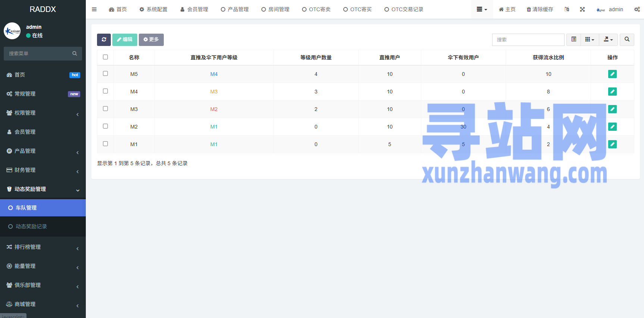Select 车队管理 submenu item
Viewport: 644px width, 318px height.
tap(43, 208)
